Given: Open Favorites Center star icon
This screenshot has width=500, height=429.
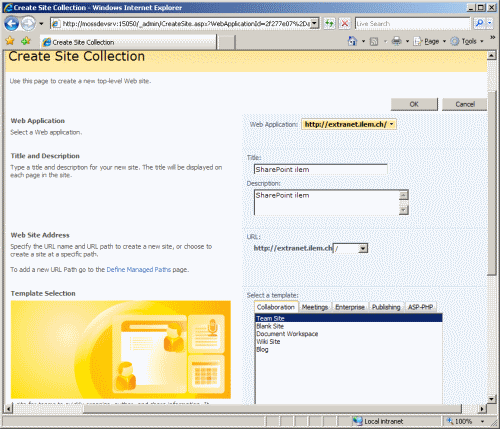Looking at the screenshot, I should 10,41.
